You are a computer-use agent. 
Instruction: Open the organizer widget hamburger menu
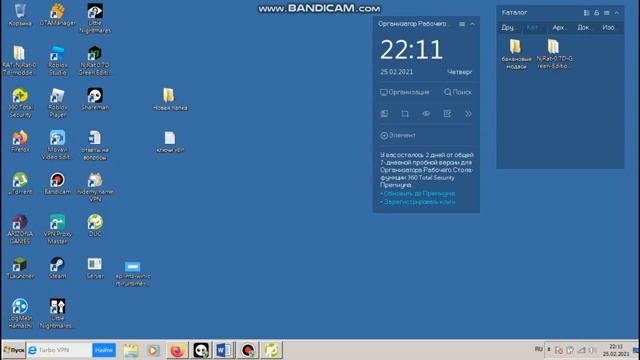pos(462,24)
